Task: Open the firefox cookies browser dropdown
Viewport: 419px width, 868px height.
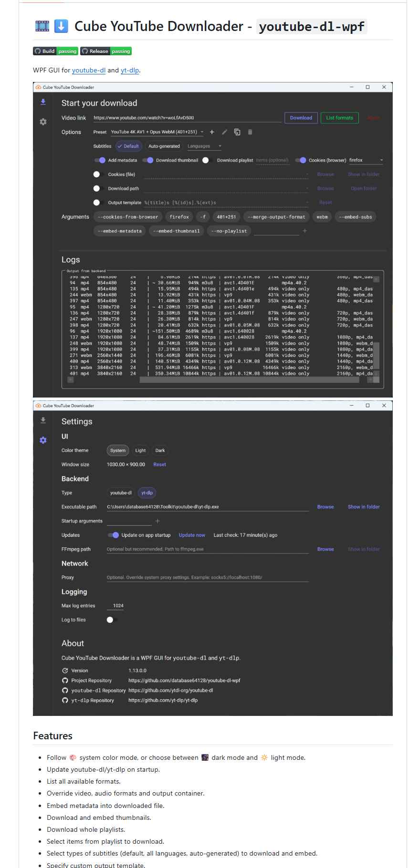Action: (366, 160)
